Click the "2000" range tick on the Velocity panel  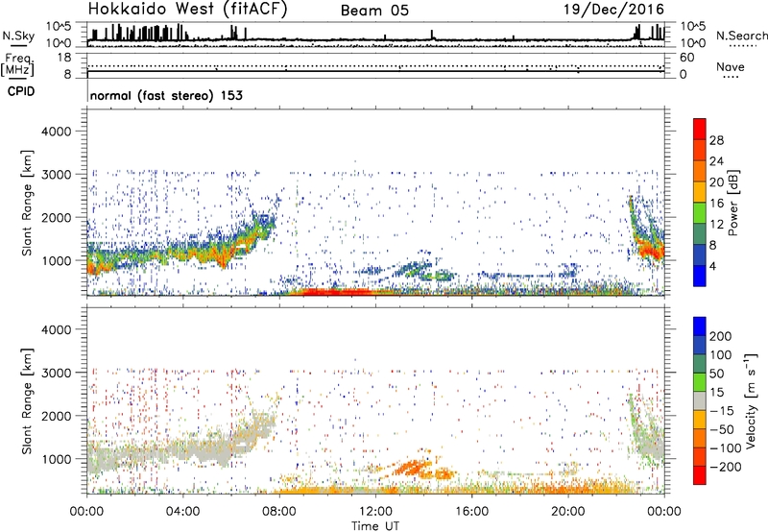[x=57, y=416]
